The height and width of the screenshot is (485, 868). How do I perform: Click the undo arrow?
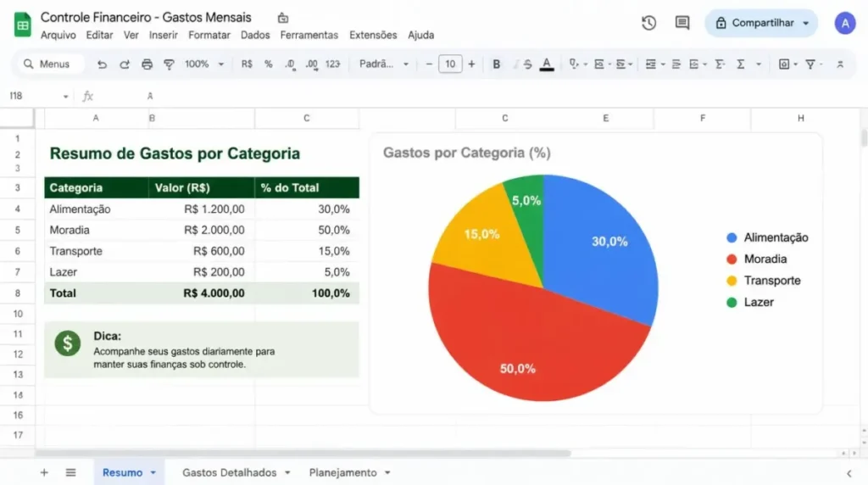[x=102, y=64]
